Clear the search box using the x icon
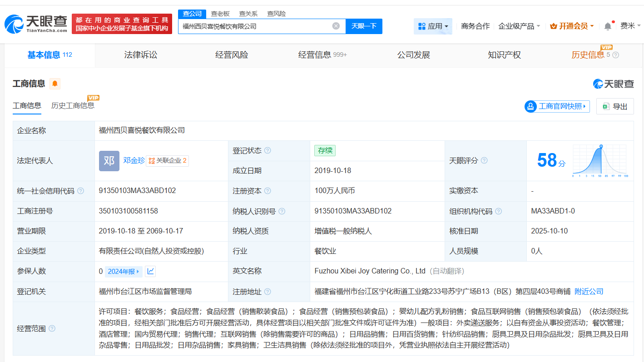The height and width of the screenshot is (362, 644). pos(336,26)
